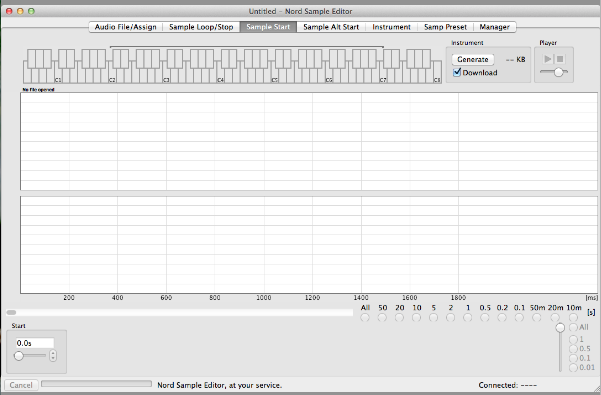Screen dimensions: 601x395
Task: Click the 'Connected: ----' status text
Action: (x=507, y=385)
